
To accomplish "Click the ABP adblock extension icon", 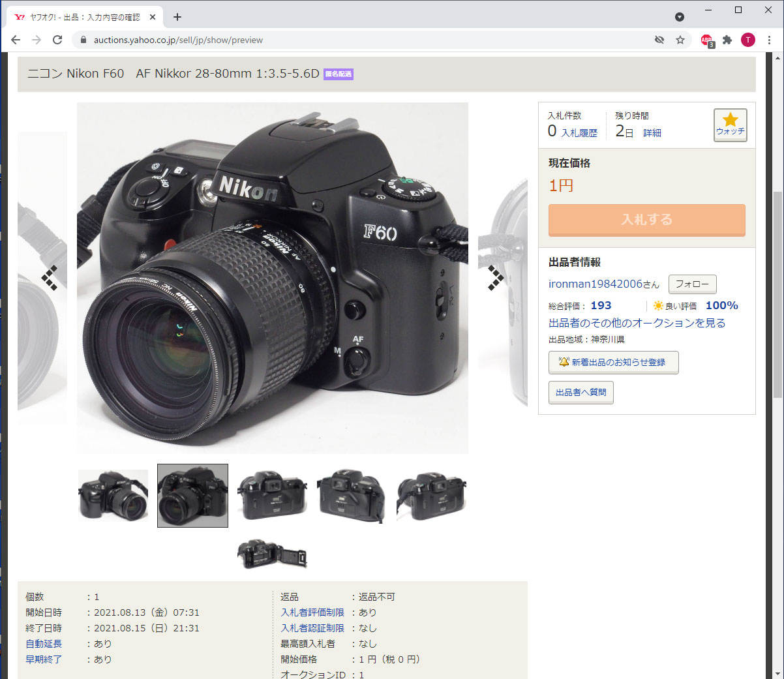I will [x=706, y=40].
